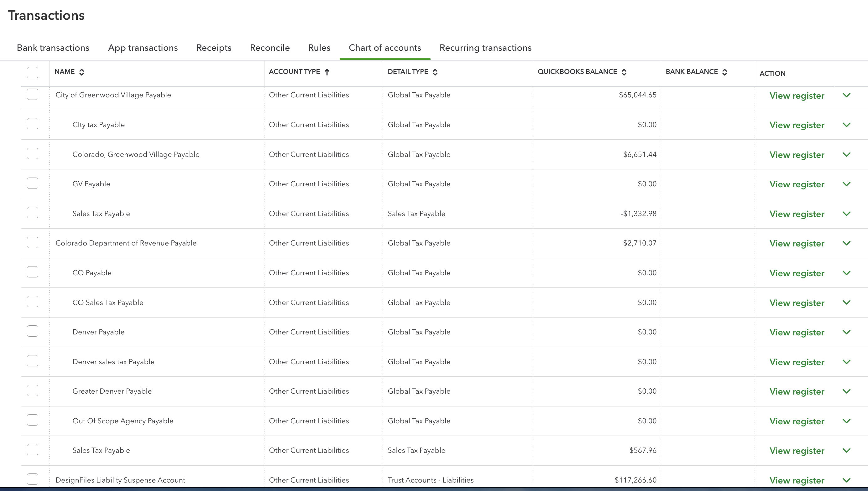Open action dropdown for Out Of Scope Agency Payable
868x491 pixels.
846,421
